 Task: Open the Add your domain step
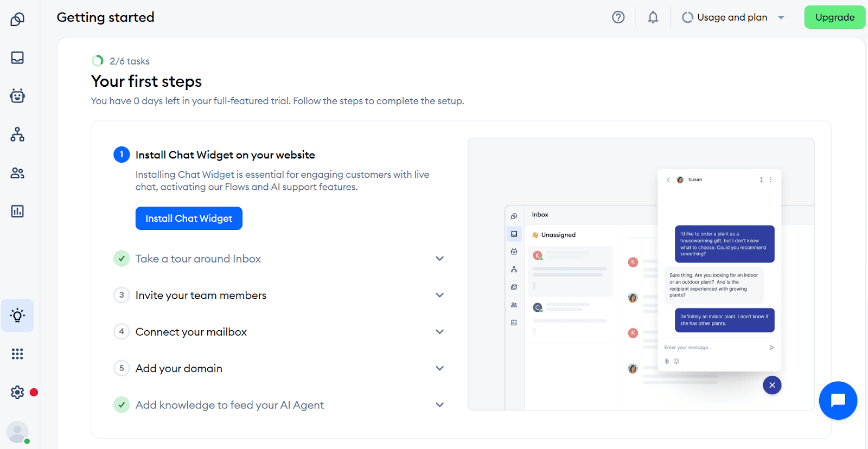click(x=179, y=368)
